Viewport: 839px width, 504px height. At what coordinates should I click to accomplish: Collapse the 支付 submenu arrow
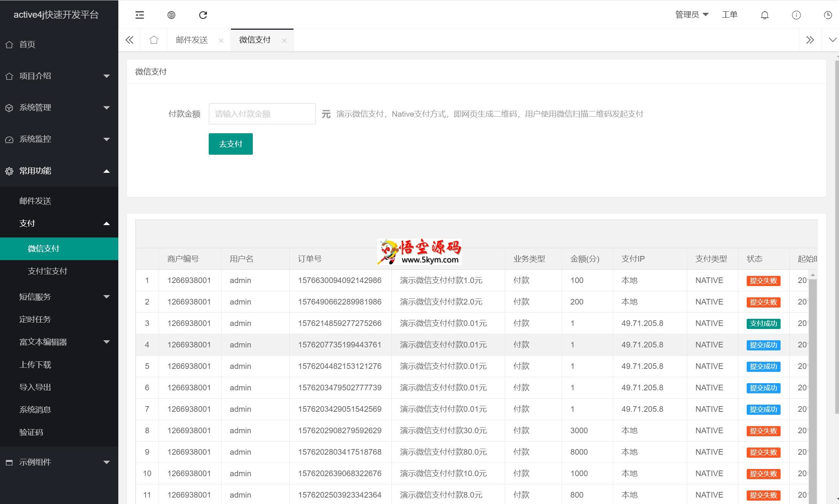(x=107, y=224)
